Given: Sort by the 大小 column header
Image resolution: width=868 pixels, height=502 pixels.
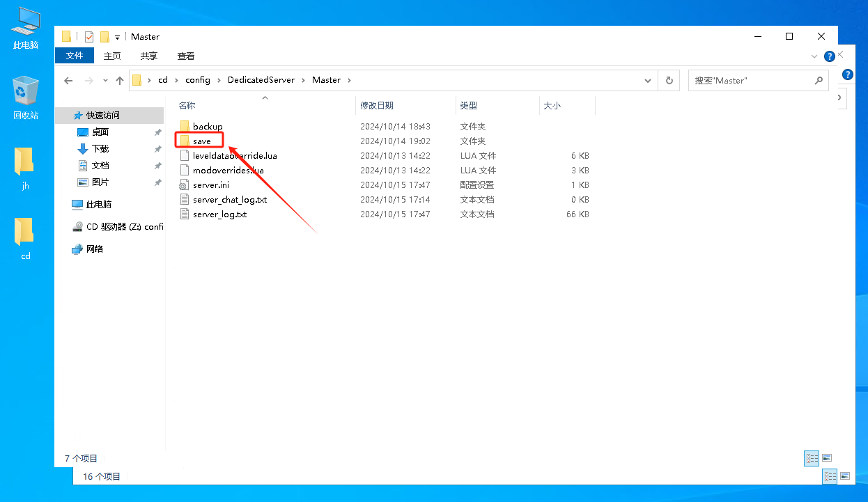Looking at the screenshot, I should coord(552,106).
